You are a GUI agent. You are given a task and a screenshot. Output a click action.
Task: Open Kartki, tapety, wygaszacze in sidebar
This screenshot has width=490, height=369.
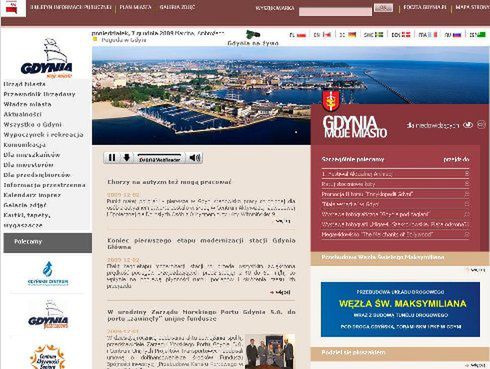tap(27, 220)
